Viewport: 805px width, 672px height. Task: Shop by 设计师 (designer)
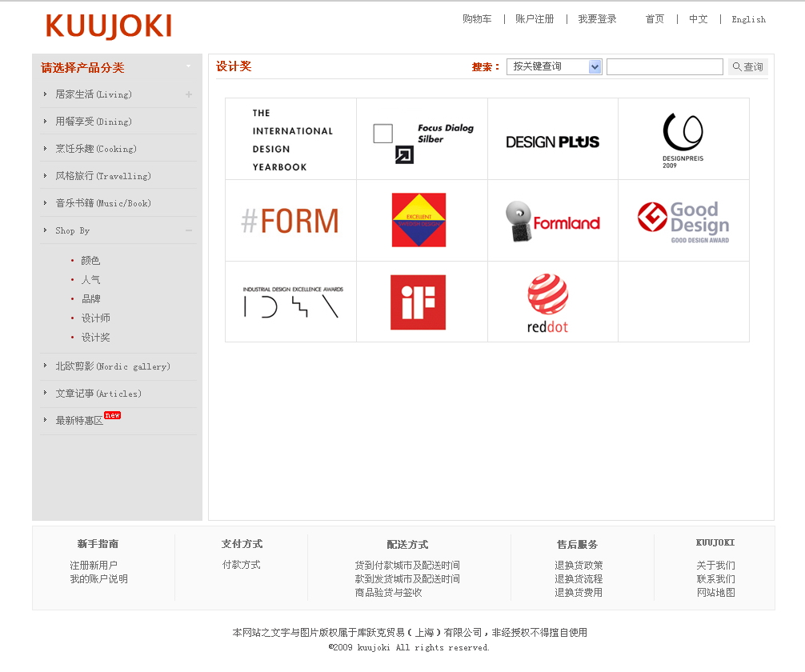tap(95, 318)
